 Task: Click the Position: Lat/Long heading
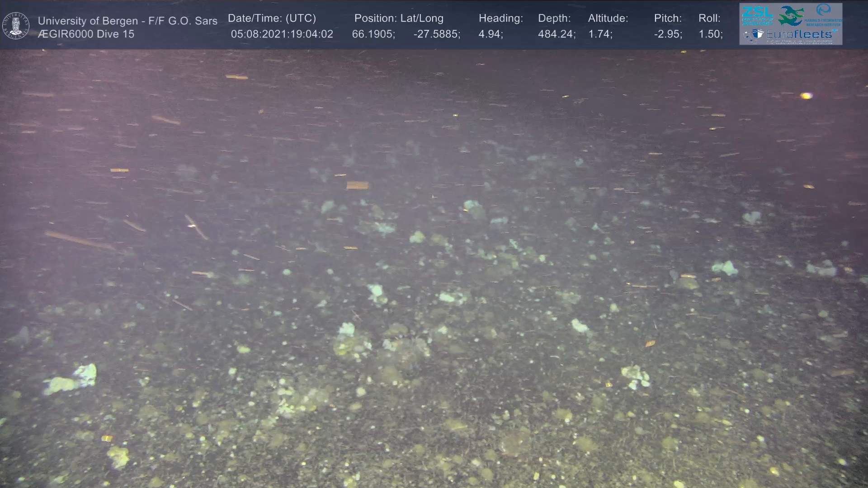point(398,18)
